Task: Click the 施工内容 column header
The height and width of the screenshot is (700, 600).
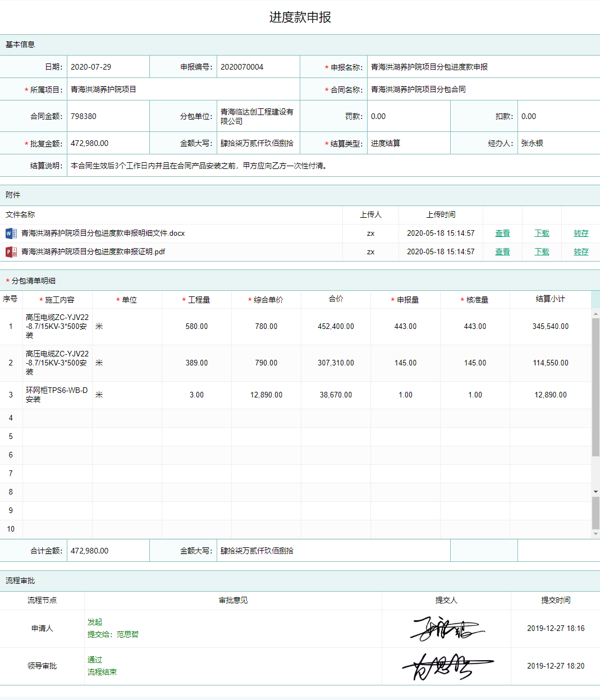Action: [57, 300]
